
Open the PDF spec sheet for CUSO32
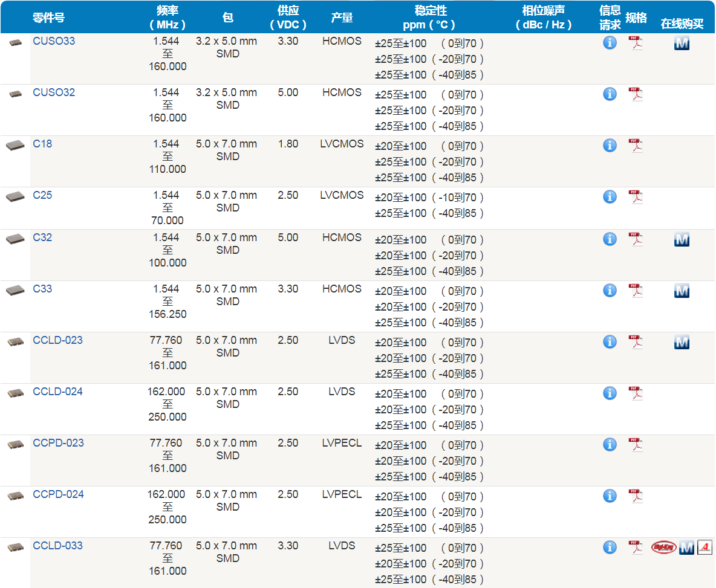tap(636, 94)
